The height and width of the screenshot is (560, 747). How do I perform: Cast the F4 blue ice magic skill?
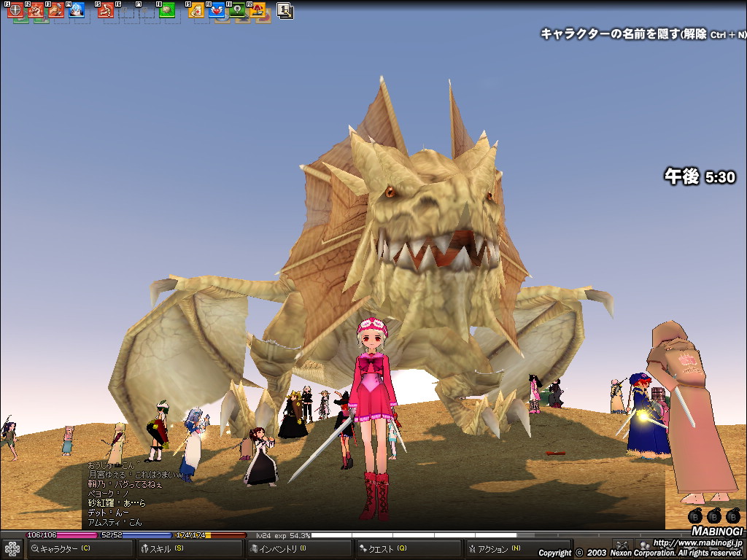76,10
